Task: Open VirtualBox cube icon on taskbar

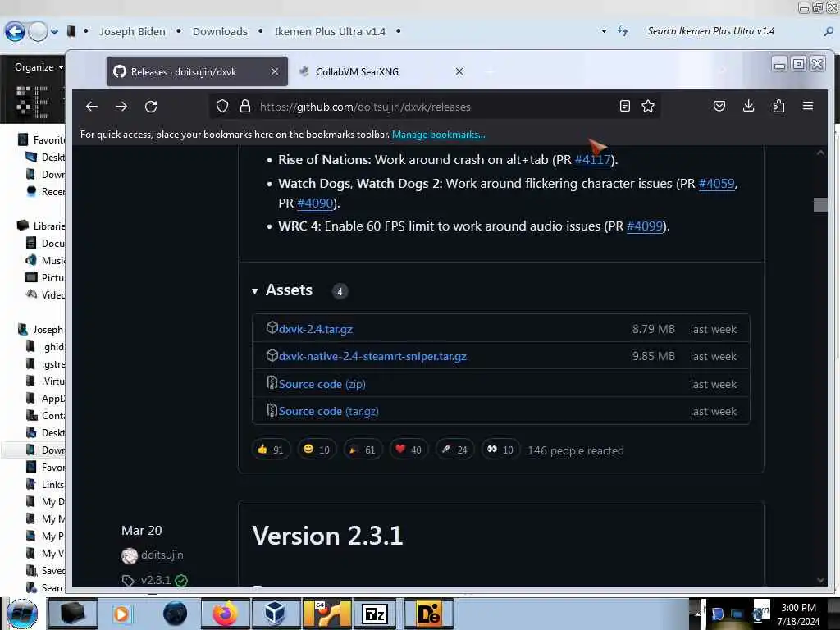Action: 275,614
